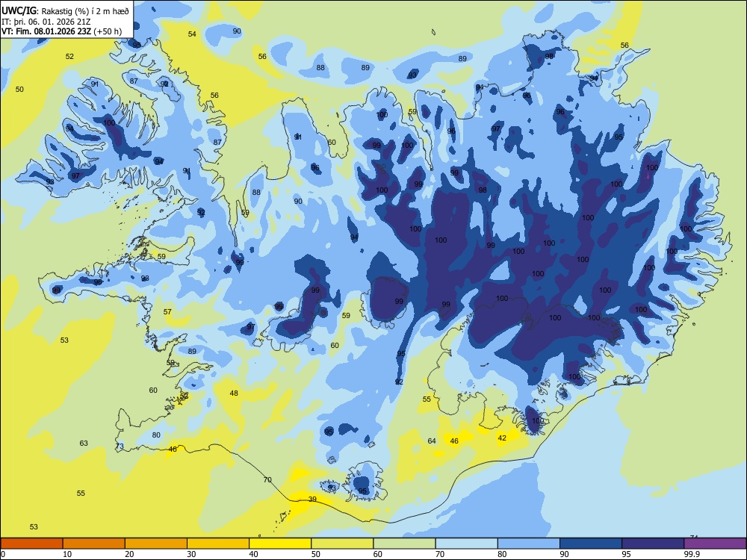Click the map value "64" in the south

(x=432, y=441)
